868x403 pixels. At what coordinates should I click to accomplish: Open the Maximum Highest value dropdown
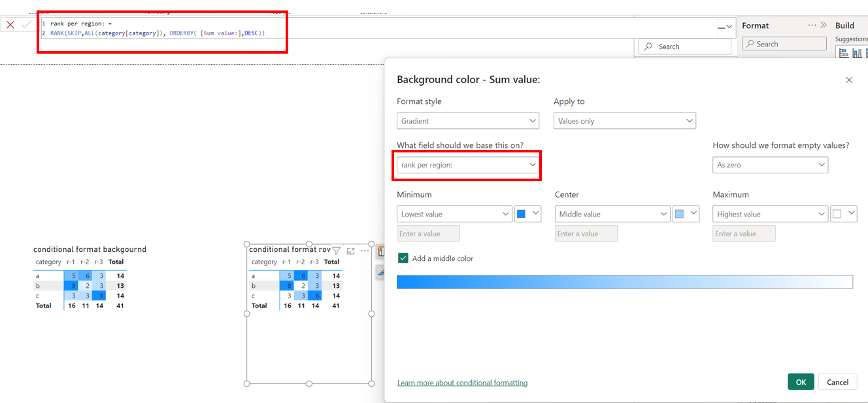(x=770, y=214)
